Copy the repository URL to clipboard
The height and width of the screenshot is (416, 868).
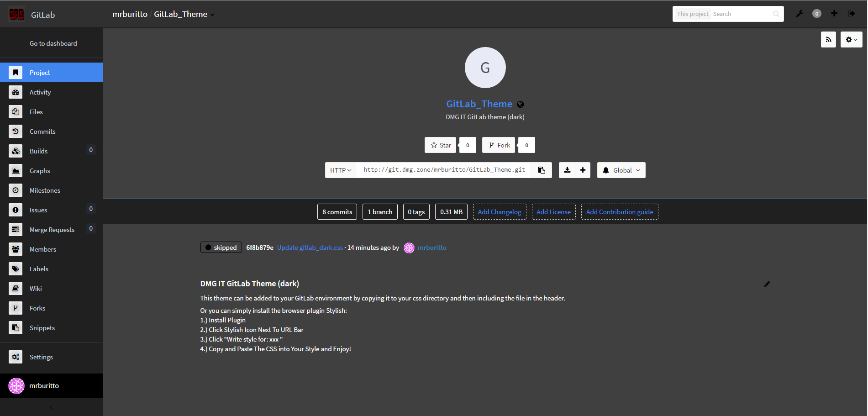541,169
